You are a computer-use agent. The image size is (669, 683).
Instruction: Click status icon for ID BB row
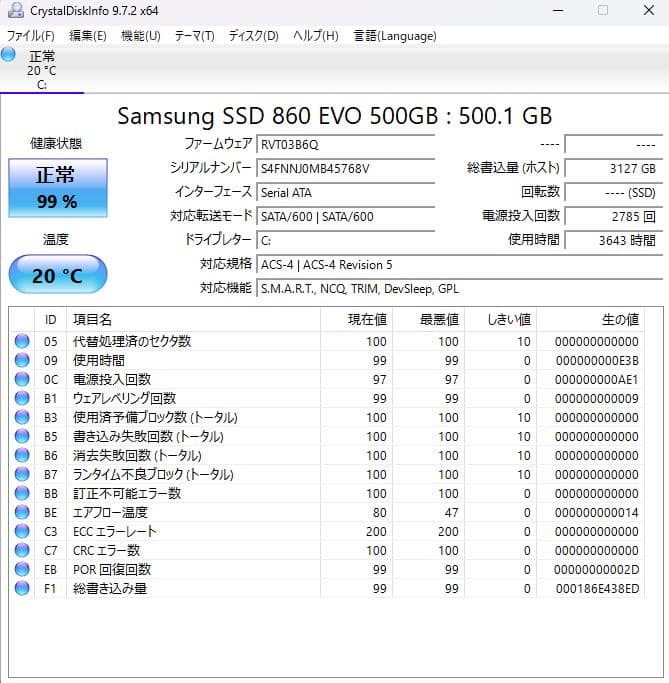tap(22, 493)
